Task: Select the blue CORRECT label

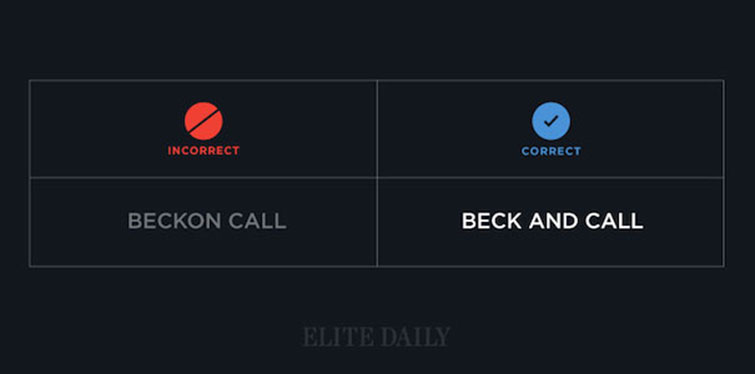Action: (551, 151)
